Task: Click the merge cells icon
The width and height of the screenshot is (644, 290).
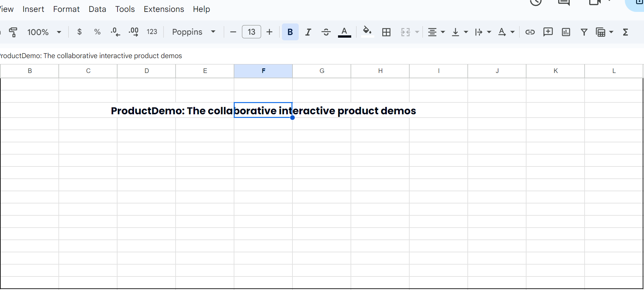Action: [405, 32]
